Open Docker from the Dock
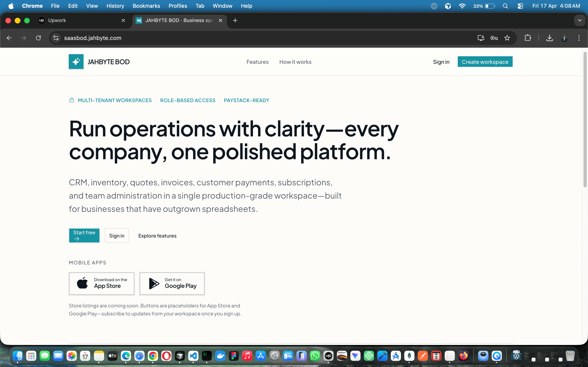This screenshot has width=588, height=367. coord(220,356)
